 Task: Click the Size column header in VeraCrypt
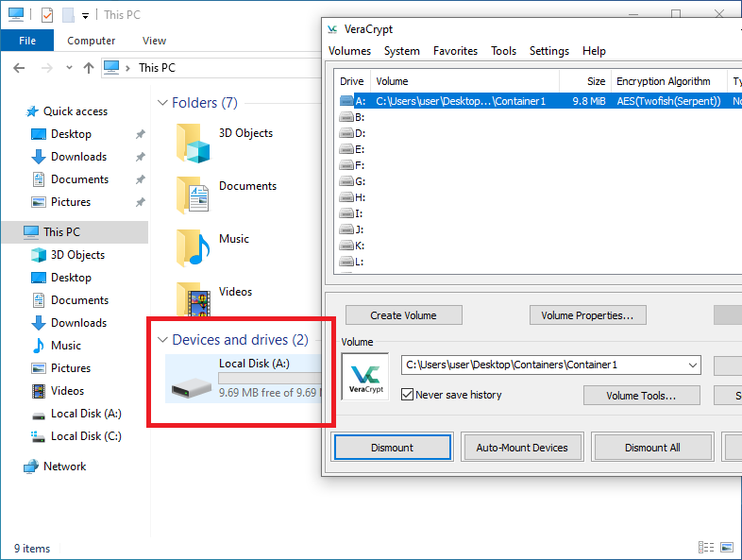pyautogui.click(x=586, y=81)
